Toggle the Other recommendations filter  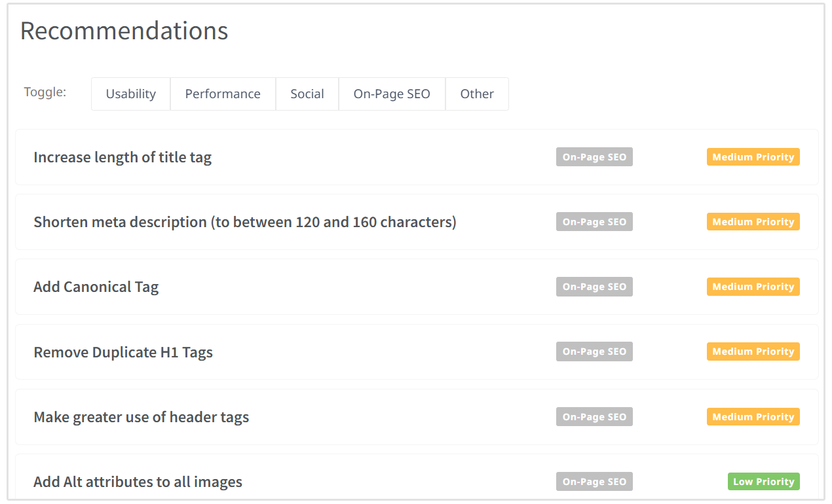click(x=477, y=94)
